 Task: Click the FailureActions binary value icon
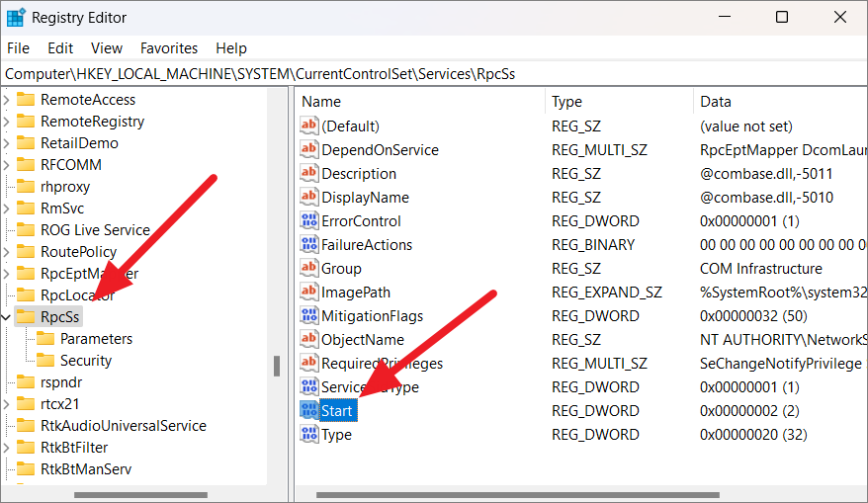coord(308,245)
